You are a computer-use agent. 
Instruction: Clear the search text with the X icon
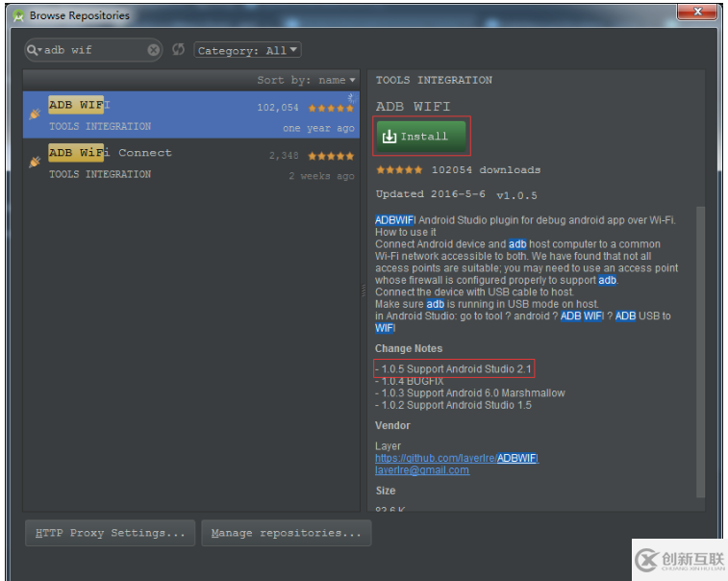pyautogui.click(x=153, y=50)
